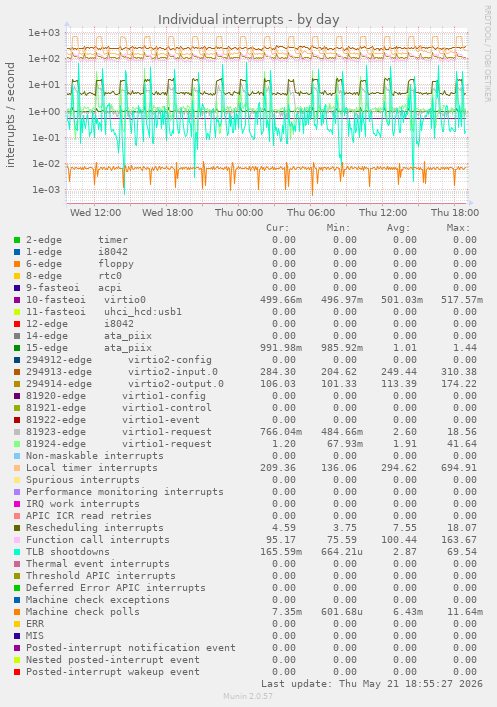497x707 pixels.
Task: Click the RRDTOOL / TOBI OETIKER watermark
Action: tap(488, 53)
